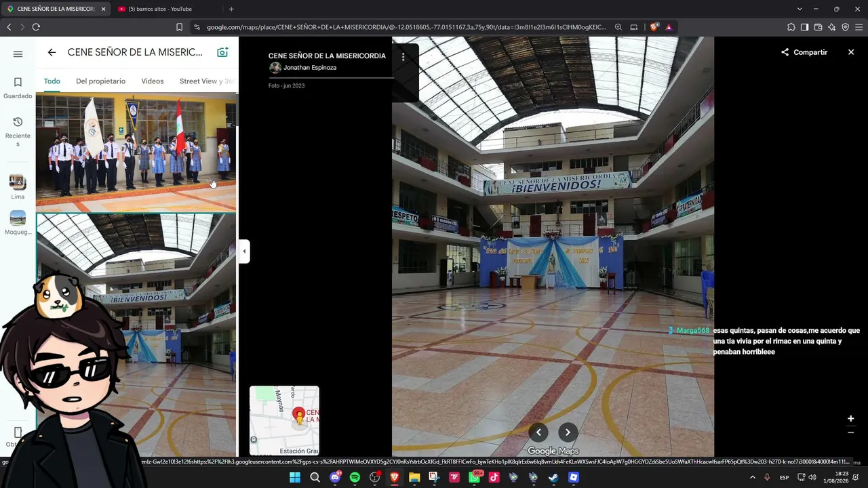This screenshot has width=868, height=488.
Task: Select the Videos tab
Action: 153,81
